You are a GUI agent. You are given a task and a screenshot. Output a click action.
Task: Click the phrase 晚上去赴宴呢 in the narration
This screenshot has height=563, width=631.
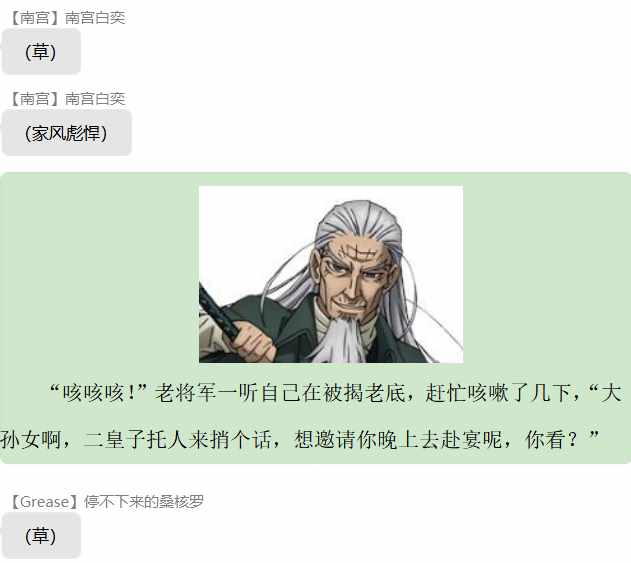point(439,439)
